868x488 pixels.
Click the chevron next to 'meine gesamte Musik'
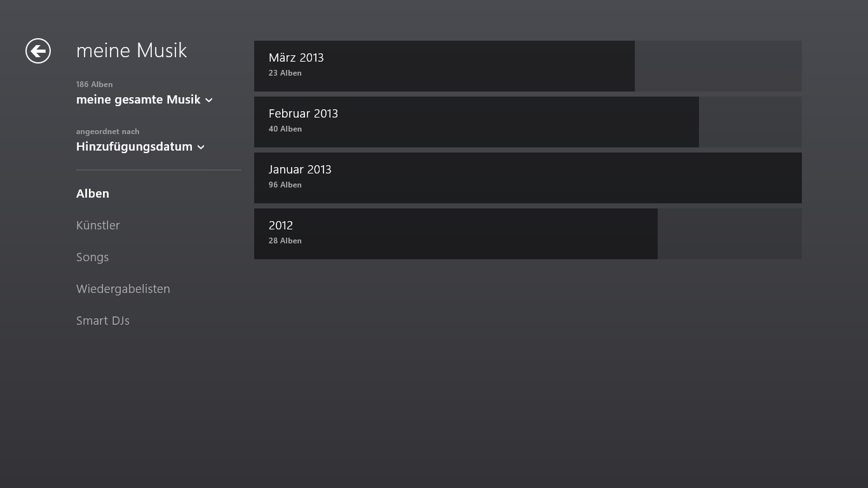[x=209, y=100]
